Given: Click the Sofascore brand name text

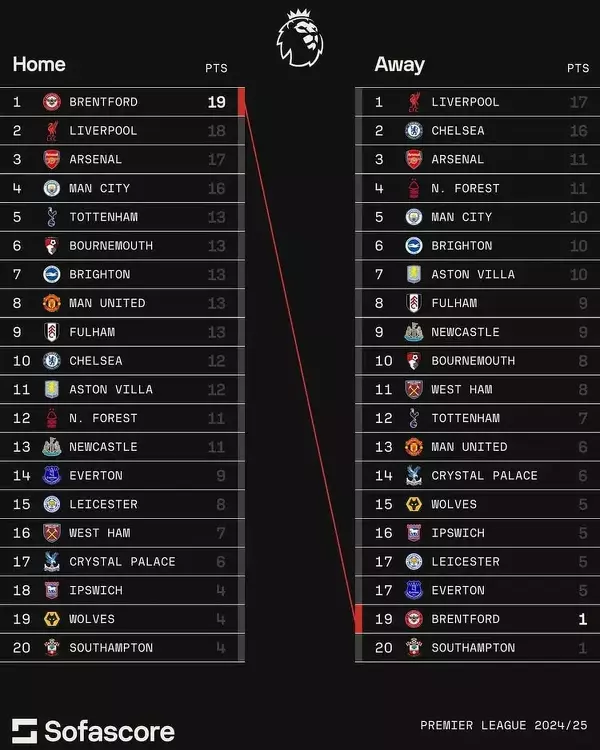Looking at the screenshot, I should (109, 731).
